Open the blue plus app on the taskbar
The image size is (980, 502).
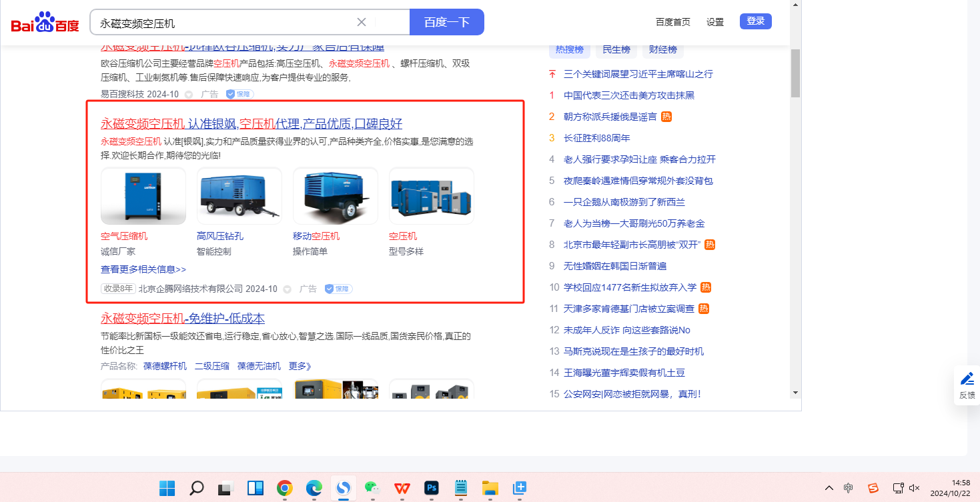click(x=520, y=488)
